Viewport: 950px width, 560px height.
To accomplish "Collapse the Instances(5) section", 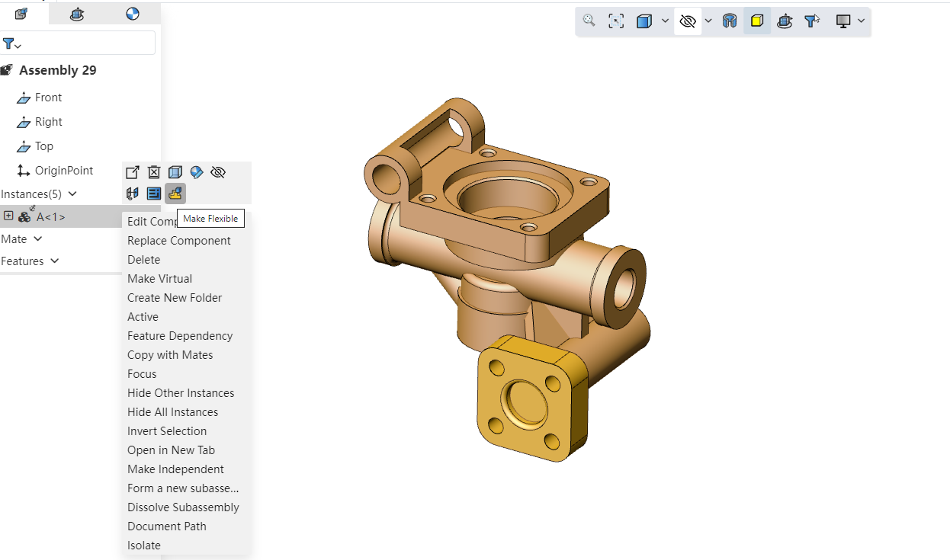I will 72,194.
